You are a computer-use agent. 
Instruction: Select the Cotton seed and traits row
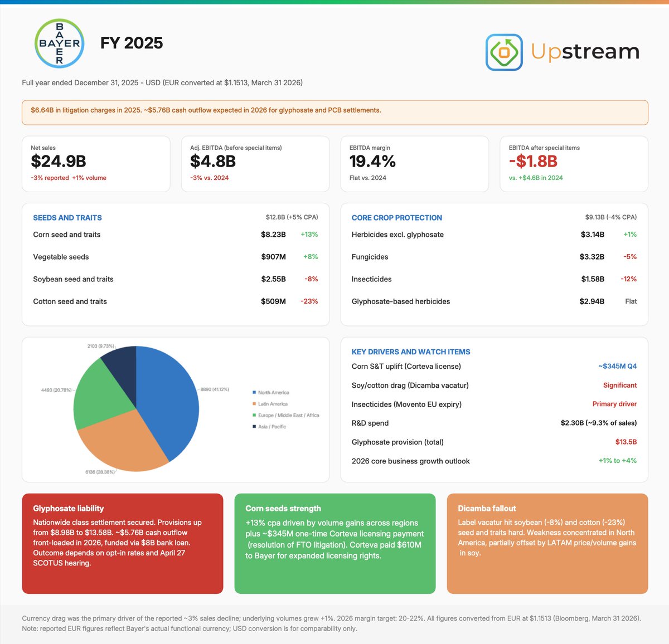point(176,301)
